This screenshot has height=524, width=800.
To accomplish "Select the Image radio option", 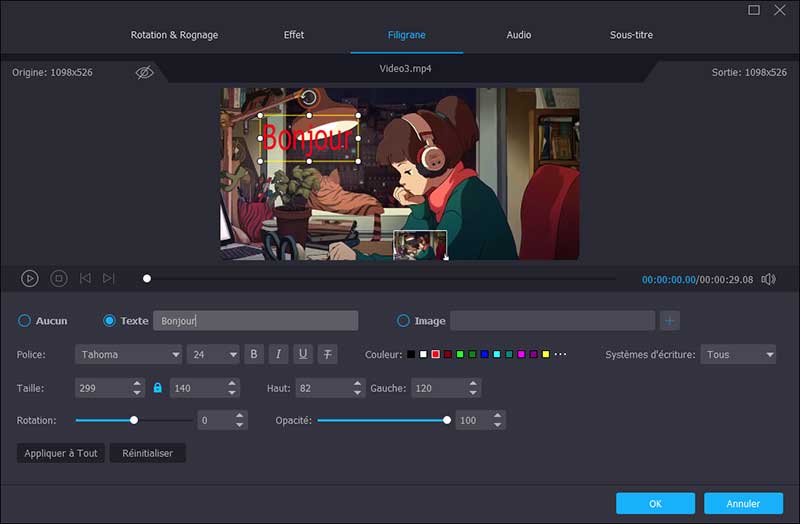I will 403,320.
